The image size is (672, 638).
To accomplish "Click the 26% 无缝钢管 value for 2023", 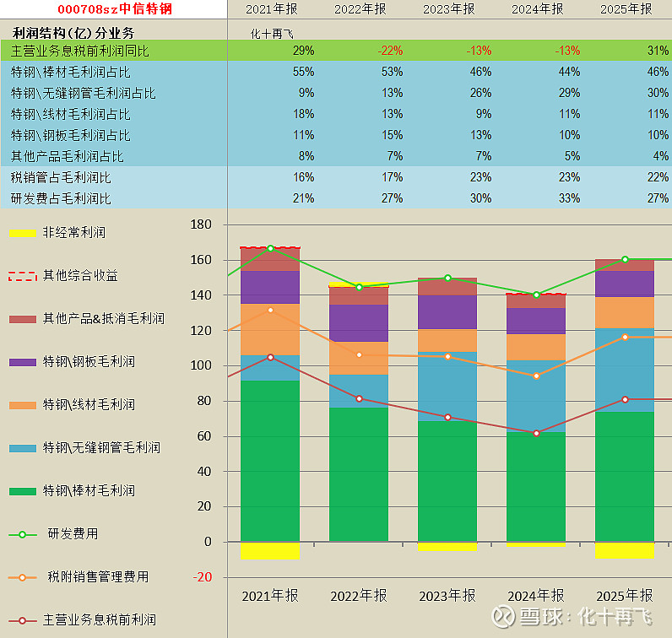I will pos(480,93).
